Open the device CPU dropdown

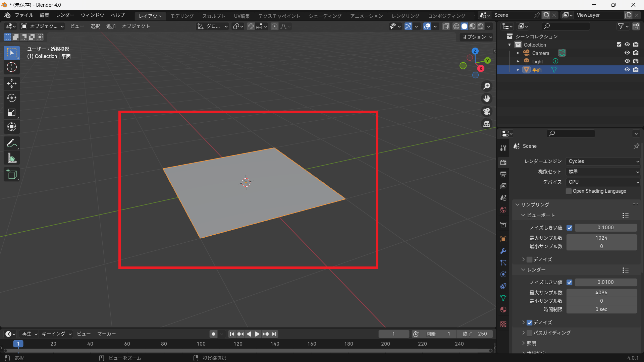click(x=603, y=182)
